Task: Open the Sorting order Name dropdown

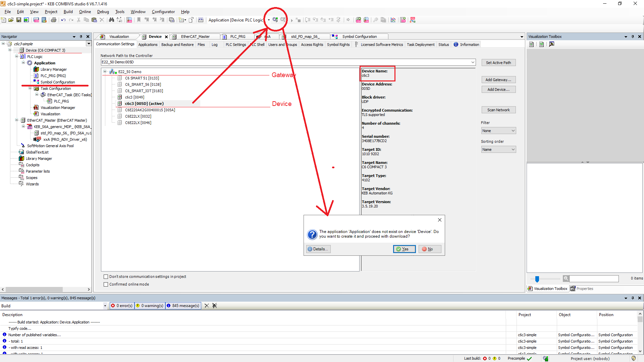Action: (x=498, y=149)
